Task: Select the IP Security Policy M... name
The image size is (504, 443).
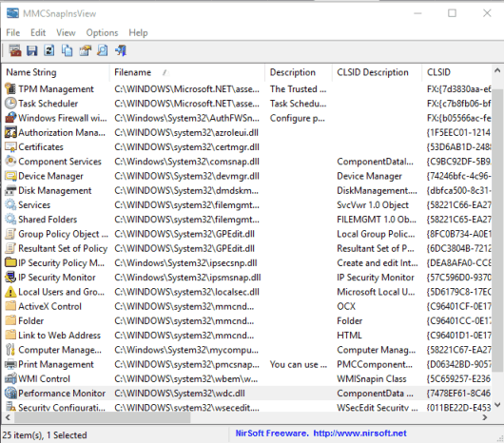Action: (x=62, y=262)
